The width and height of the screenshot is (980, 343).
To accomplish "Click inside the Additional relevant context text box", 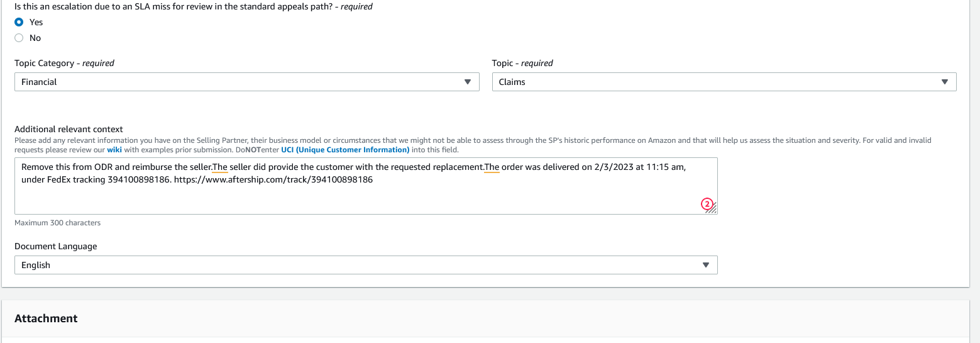I will 366,186.
